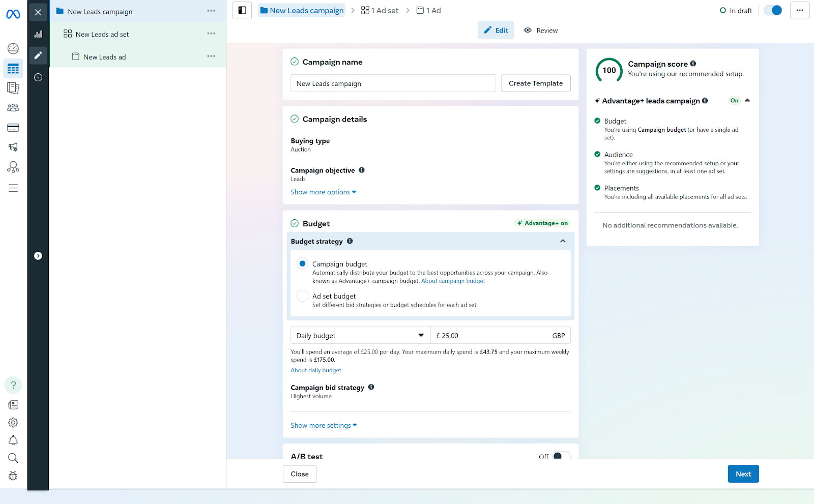Screen dimensions: 814x504
Task: Select the pencil edit mode icon
Action: [x=38, y=55]
